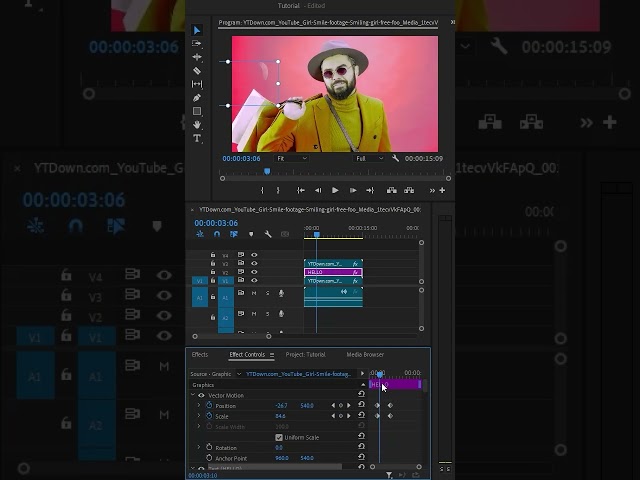Viewport: 640px width, 480px height.
Task: Toggle Scale animation stopwatch
Action: click(209, 416)
